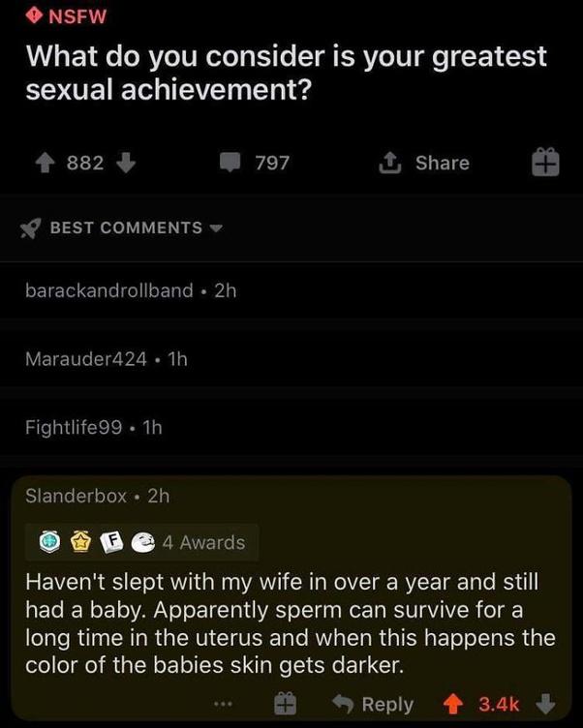583x728 pixels.
Task: Give an award using the post's gift icon
Action: pos(545,164)
